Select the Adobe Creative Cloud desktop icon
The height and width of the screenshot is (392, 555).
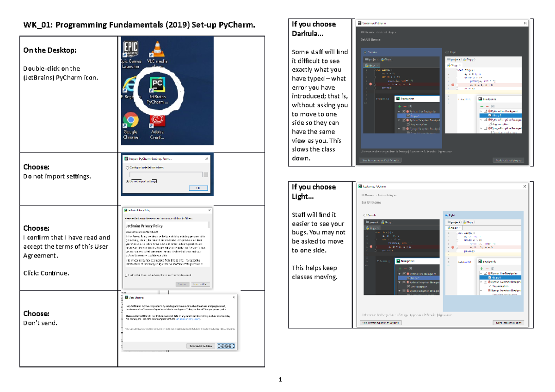click(157, 119)
